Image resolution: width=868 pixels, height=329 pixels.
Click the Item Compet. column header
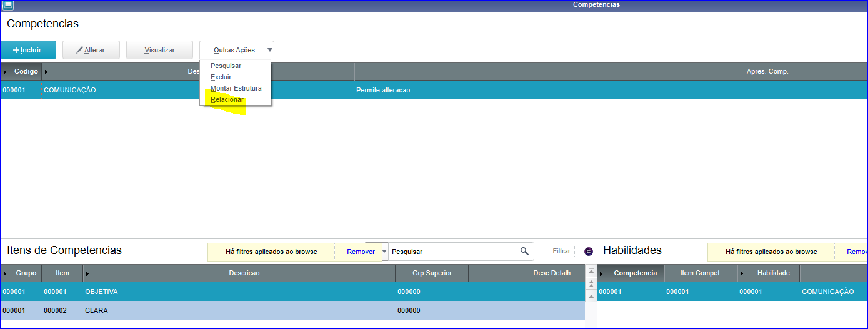click(x=701, y=273)
